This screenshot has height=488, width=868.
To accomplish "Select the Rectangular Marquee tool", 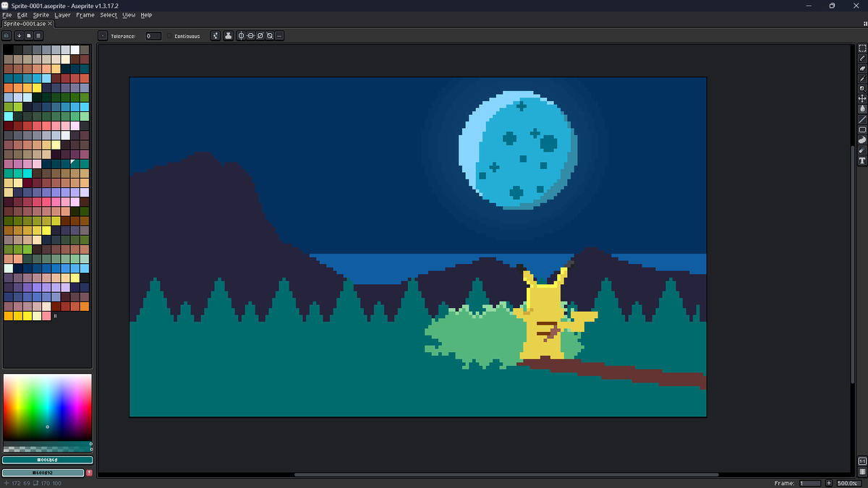I will click(862, 48).
